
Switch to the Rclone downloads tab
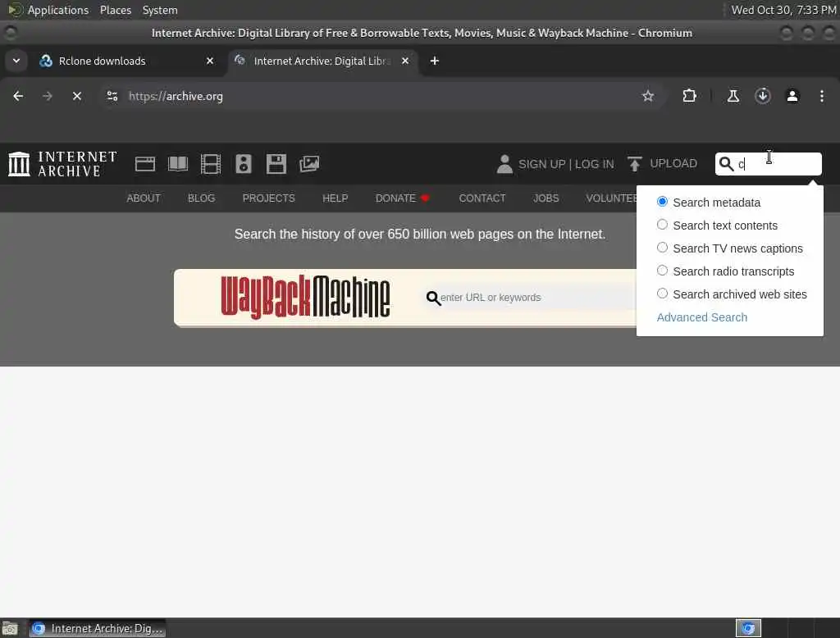pyautogui.click(x=126, y=61)
